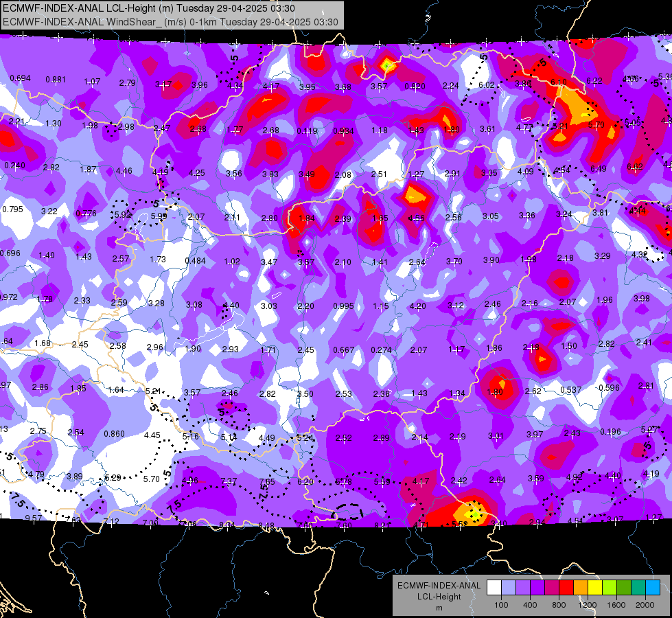The width and height of the screenshot is (672, 618).
Task: Click the wind shear value 5.16
Action: (191, 436)
